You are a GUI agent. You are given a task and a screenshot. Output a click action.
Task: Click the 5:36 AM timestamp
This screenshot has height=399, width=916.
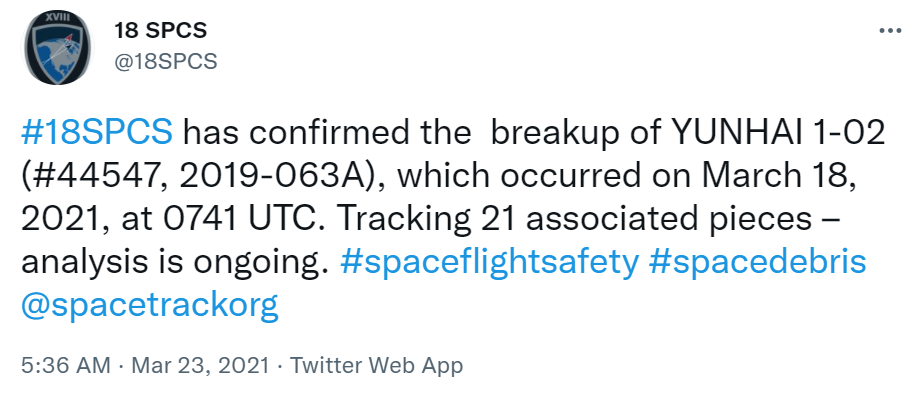click(65, 366)
